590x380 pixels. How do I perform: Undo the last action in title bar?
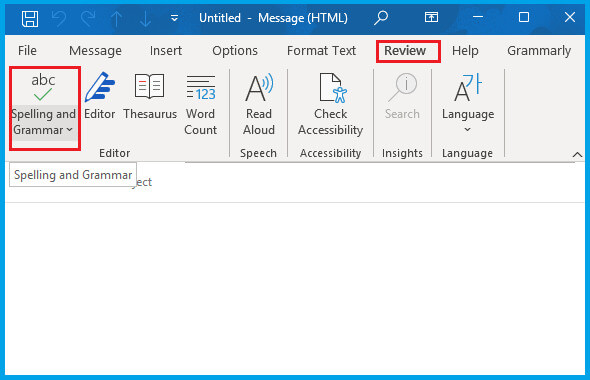click(x=59, y=18)
